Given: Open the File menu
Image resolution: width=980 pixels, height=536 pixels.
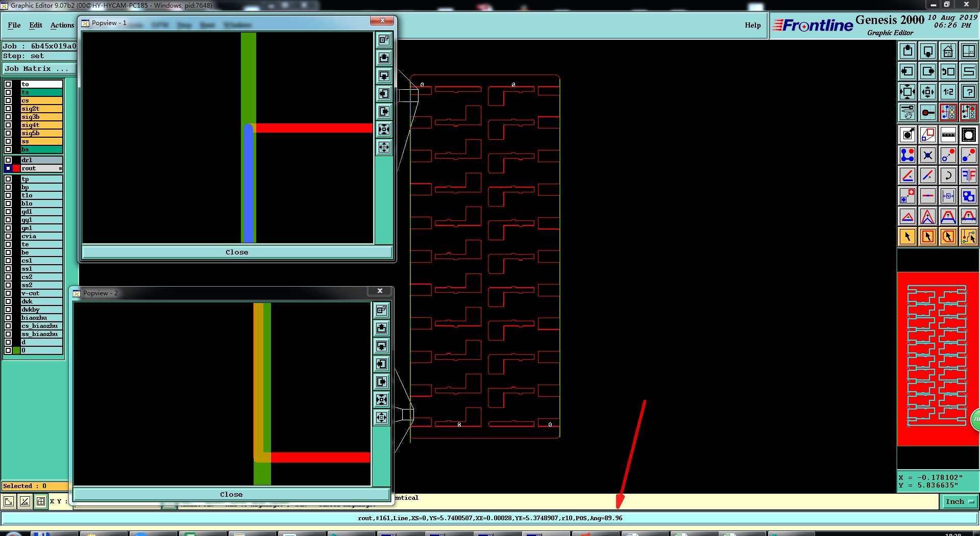Looking at the screenshot, I should point(14,25).
